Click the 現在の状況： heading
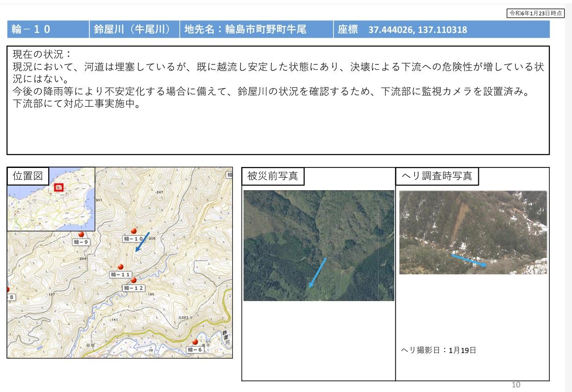Viewport: 572px width, 392px height. [x=43, y=54]
